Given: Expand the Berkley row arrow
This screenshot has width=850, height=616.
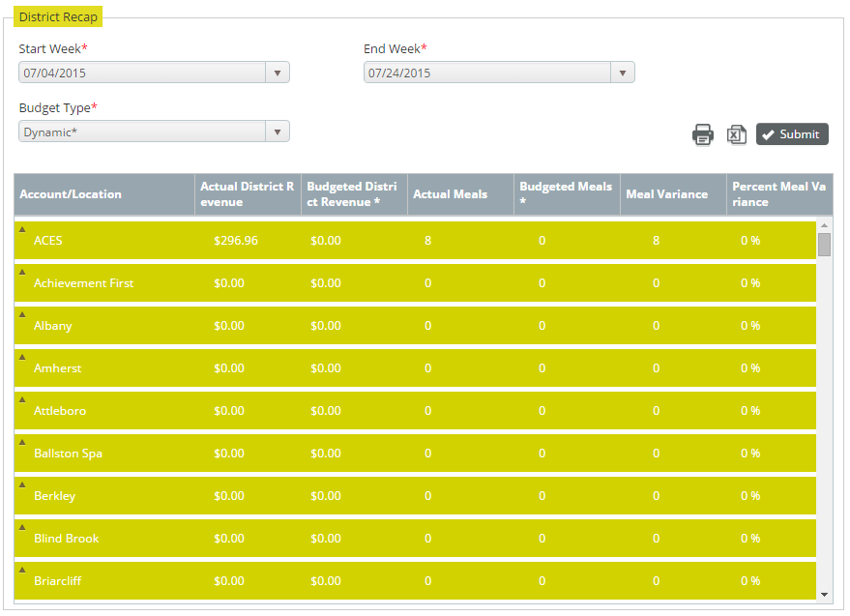Looking at the screenshot, I should [x=22, y=484].
